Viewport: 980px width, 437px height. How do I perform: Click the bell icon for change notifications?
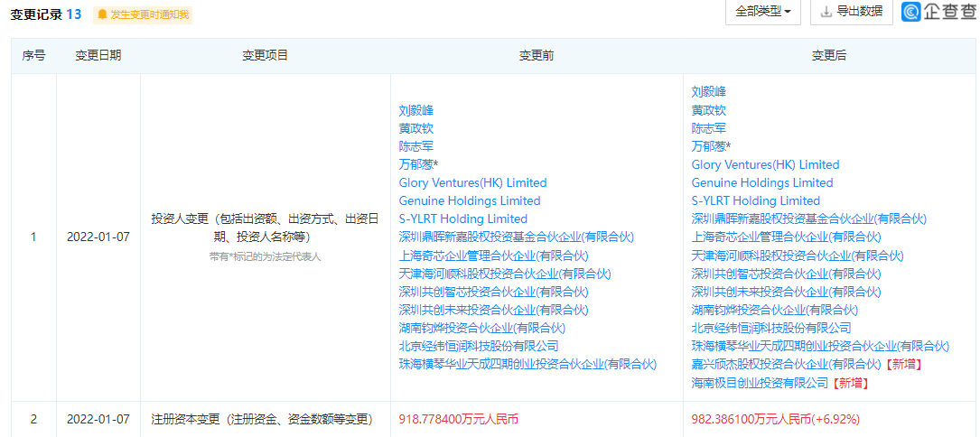[102, 14]
